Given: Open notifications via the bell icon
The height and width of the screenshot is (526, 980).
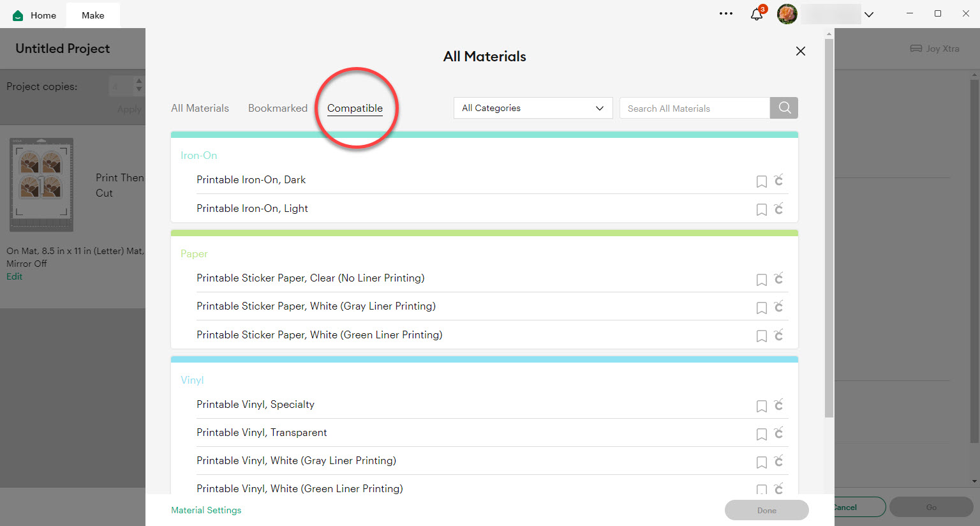Looking at the screenshot, I should (757, 13).
